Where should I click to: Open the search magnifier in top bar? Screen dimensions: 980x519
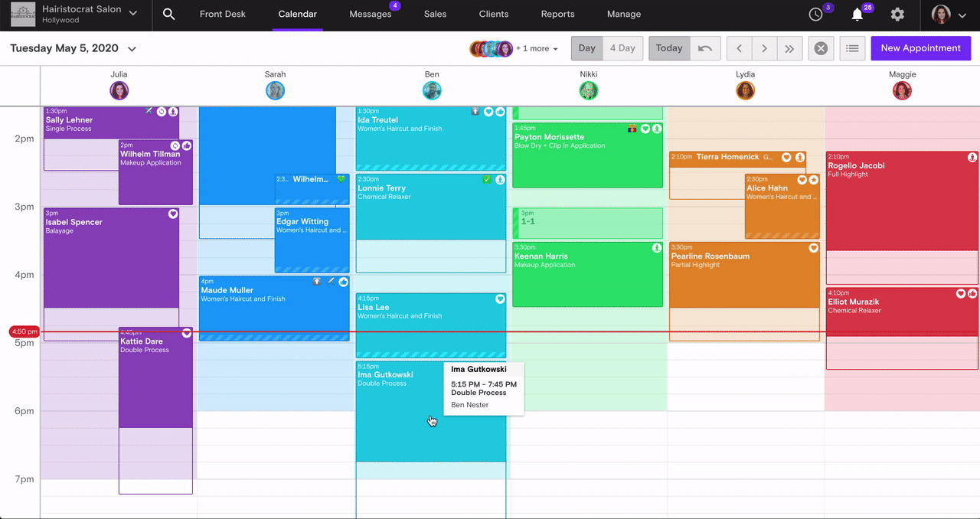(169, 15)
